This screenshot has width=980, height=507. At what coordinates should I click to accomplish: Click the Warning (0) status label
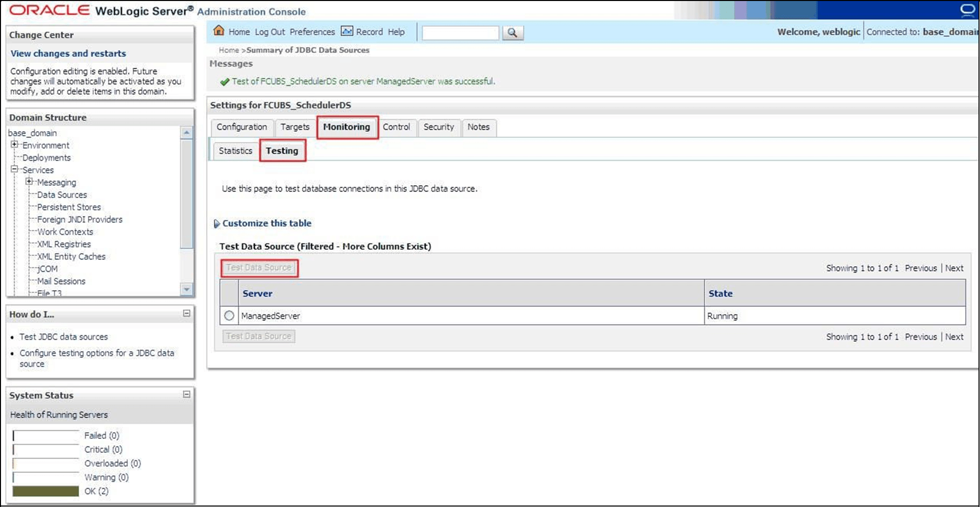pyautogui.click(x=106, y=477)
